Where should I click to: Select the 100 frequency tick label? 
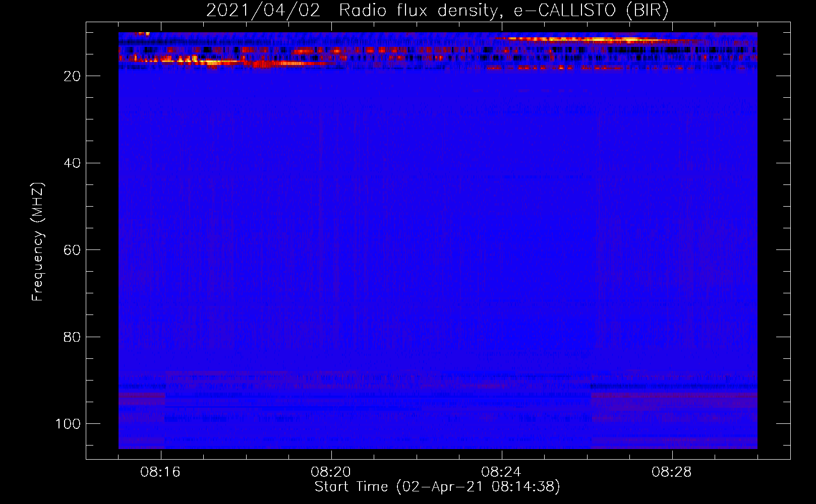(68, 424)
